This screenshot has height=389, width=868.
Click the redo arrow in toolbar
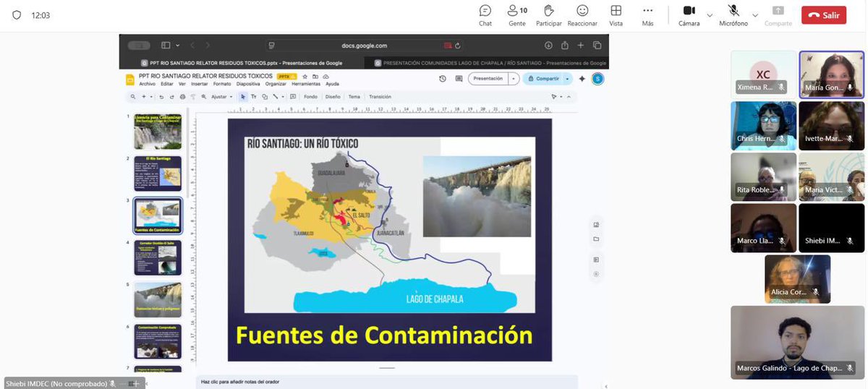(171, 96)
